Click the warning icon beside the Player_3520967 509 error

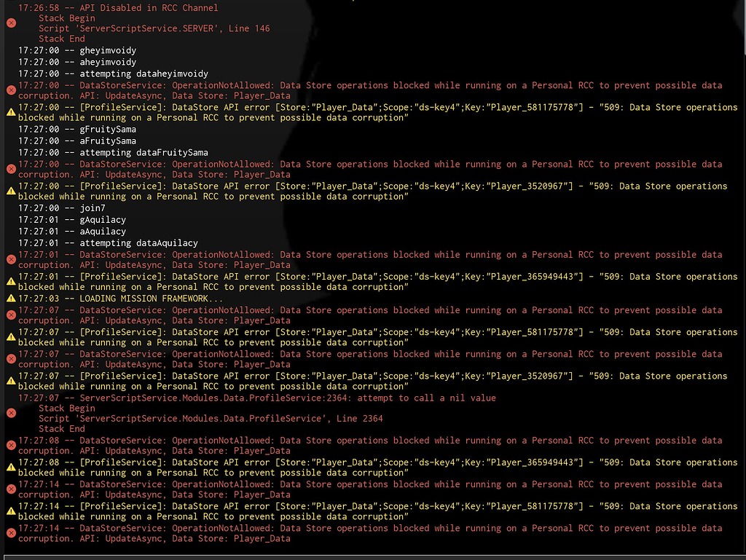10,191
